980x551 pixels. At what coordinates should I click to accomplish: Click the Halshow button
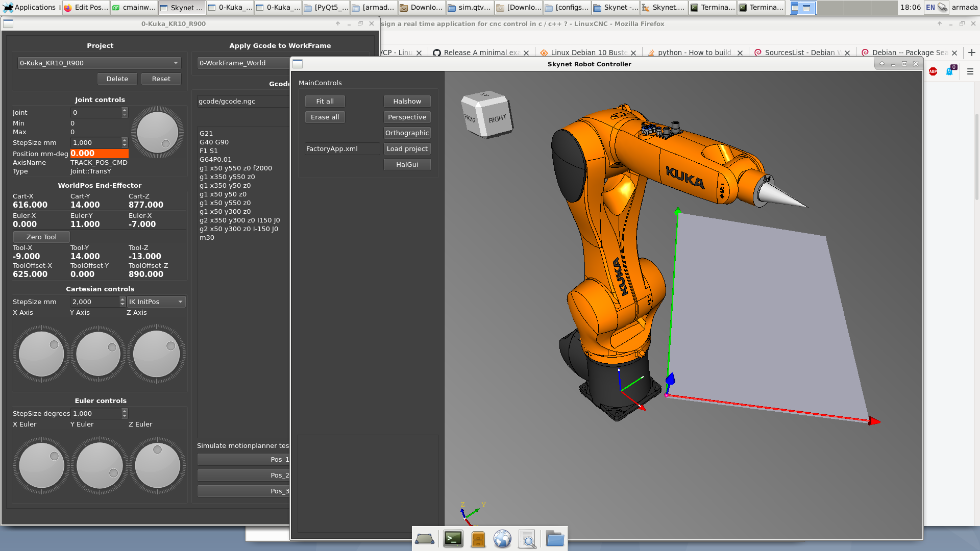(407, 101)
